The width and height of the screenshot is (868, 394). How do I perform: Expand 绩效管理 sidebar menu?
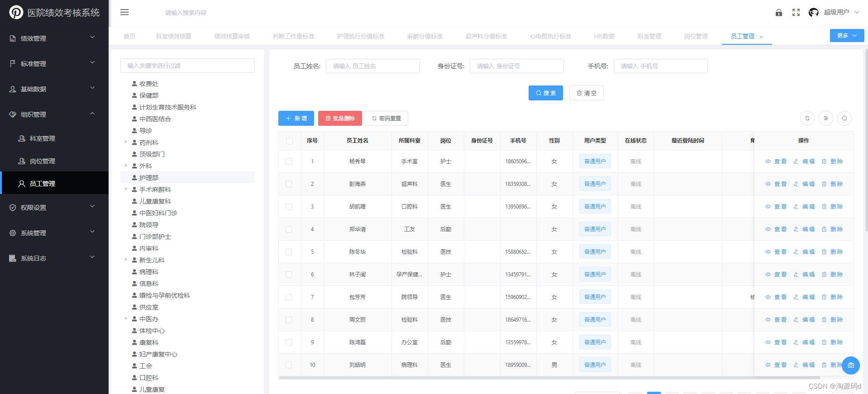point(54,38)
